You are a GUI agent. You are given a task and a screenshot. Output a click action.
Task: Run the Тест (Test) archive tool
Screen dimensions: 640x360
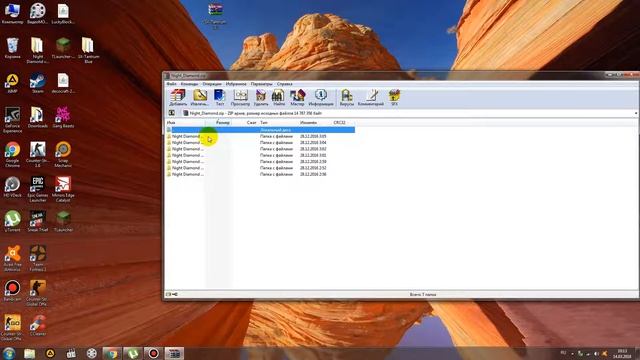[220, 98]
